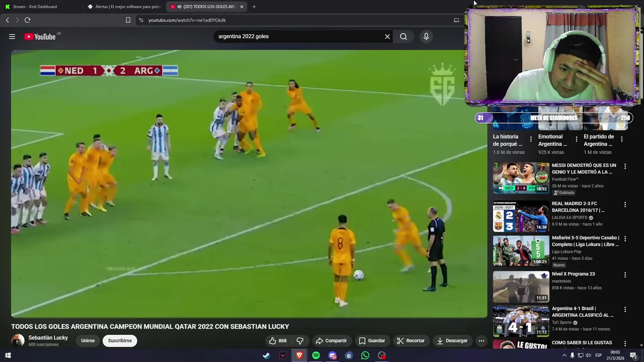Open OBS Studio from the taskbar
The height and width of the screenshot is (362, 644).
pos(382,355)
